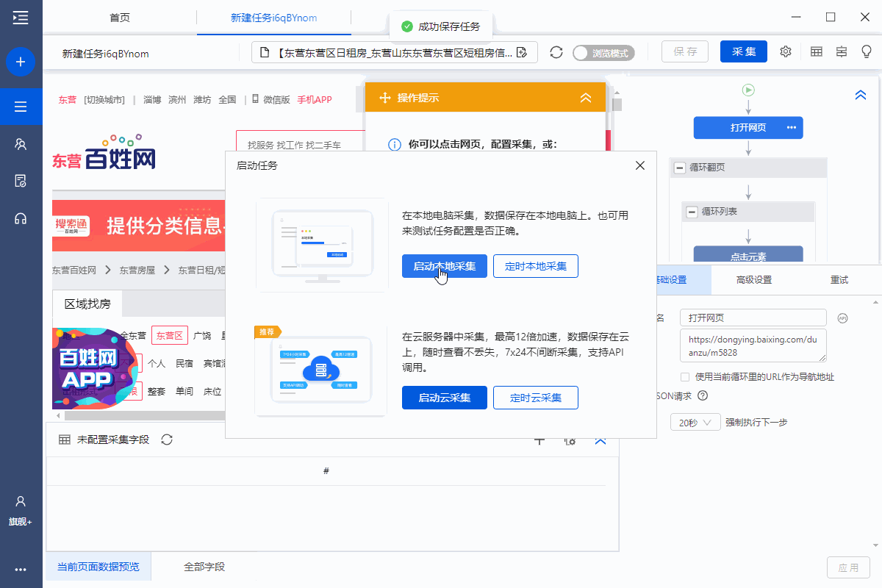Screen dimensions: 882x588
Task: Open the settings gear in top toolbar
Action: tap(786, 51)
